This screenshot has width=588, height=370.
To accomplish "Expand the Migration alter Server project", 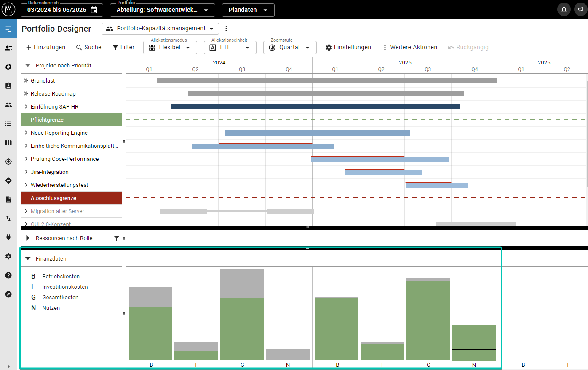I will (26, 211).
